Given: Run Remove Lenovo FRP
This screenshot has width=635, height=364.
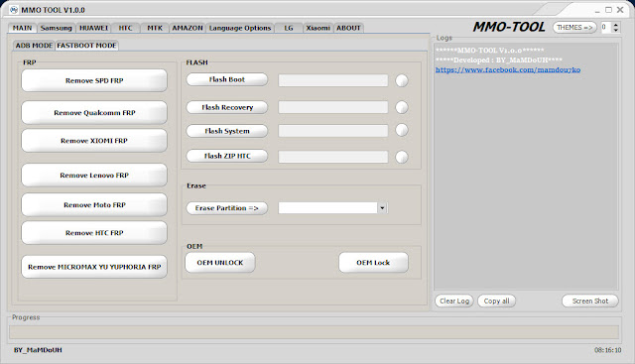Looking at the screenshot, I should coord(94,175).
